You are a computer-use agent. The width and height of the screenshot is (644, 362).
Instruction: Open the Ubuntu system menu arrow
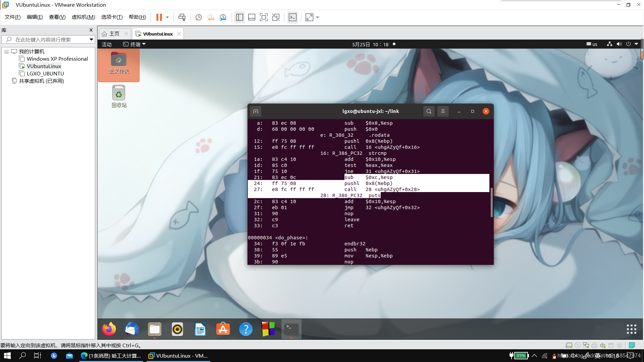tap(636, 44)
